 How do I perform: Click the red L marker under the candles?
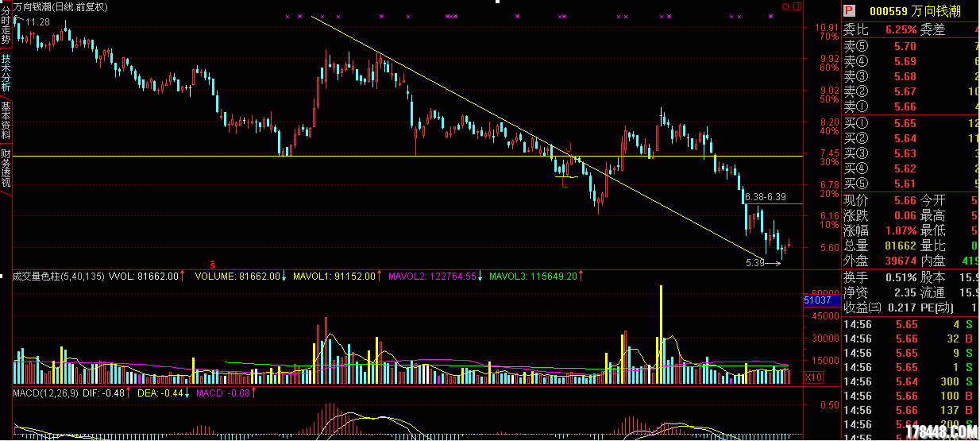click(563, 184)
